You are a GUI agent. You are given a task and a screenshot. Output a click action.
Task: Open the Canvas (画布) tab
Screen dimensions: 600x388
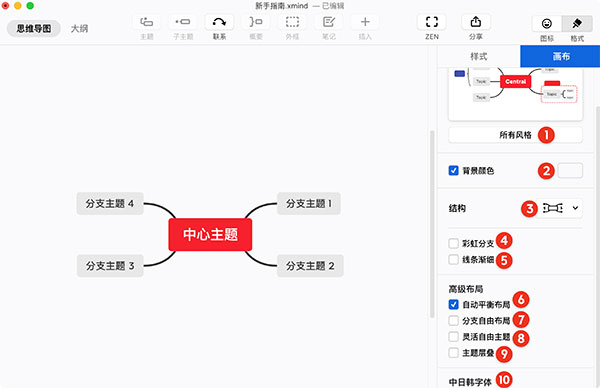point(561,56)
